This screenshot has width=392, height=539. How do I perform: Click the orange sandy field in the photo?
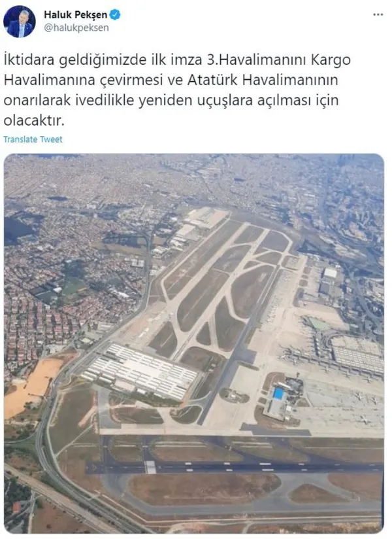pyautogui.click(x=33, y=386)
